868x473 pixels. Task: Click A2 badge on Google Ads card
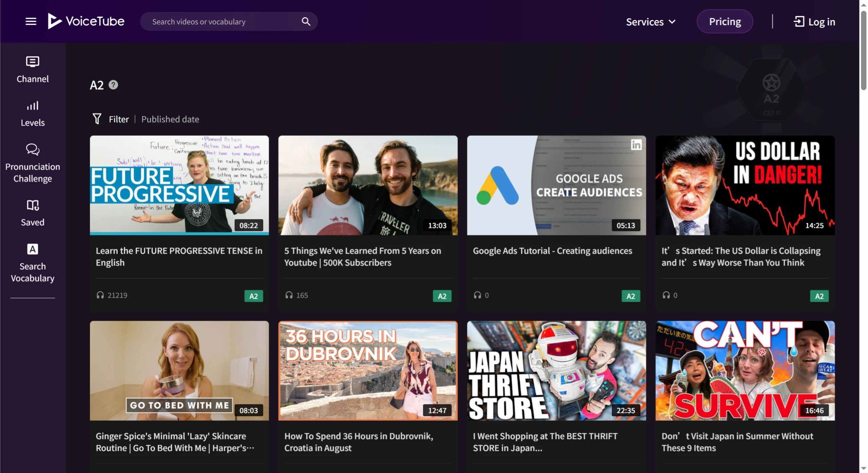(631, 296)
